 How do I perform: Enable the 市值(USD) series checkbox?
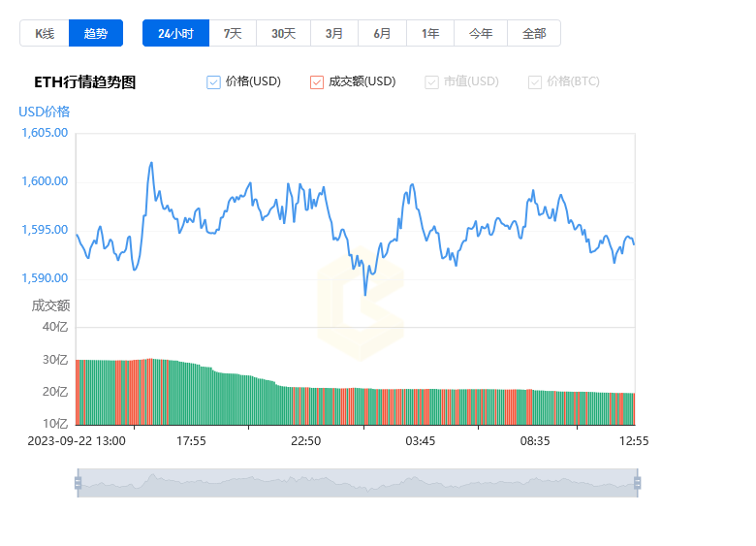point(431,82)
